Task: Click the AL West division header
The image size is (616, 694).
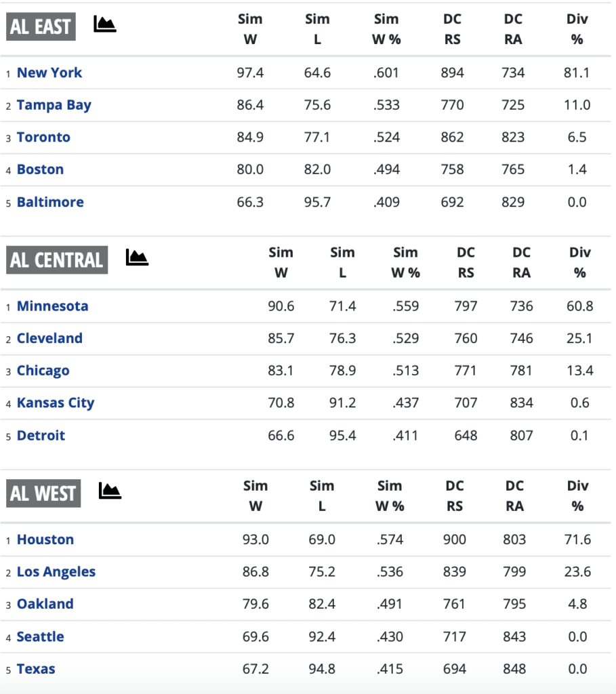Action: pyautogui.click(x=43, y=493)
